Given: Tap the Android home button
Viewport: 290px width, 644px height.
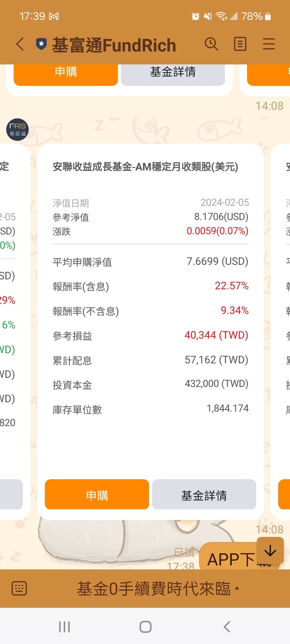Looking at the screenshot, I should [x=145, y=627].
